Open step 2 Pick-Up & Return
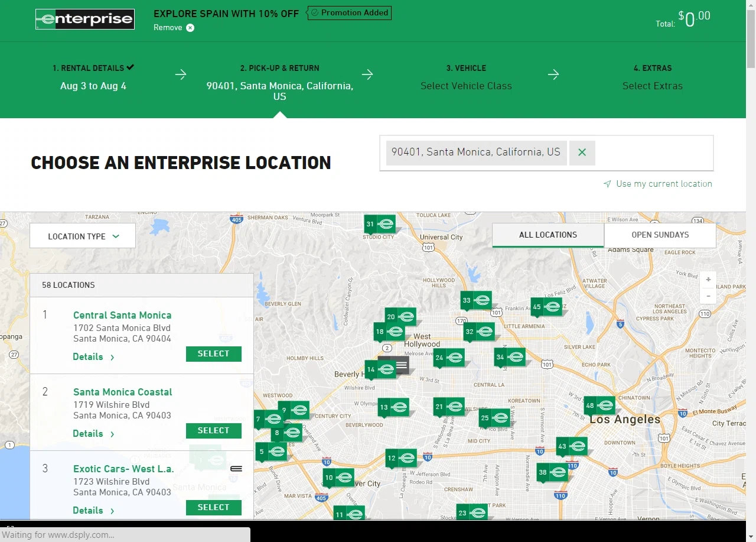Viewport: 756px width, 542px height. [x=280, y=83]
